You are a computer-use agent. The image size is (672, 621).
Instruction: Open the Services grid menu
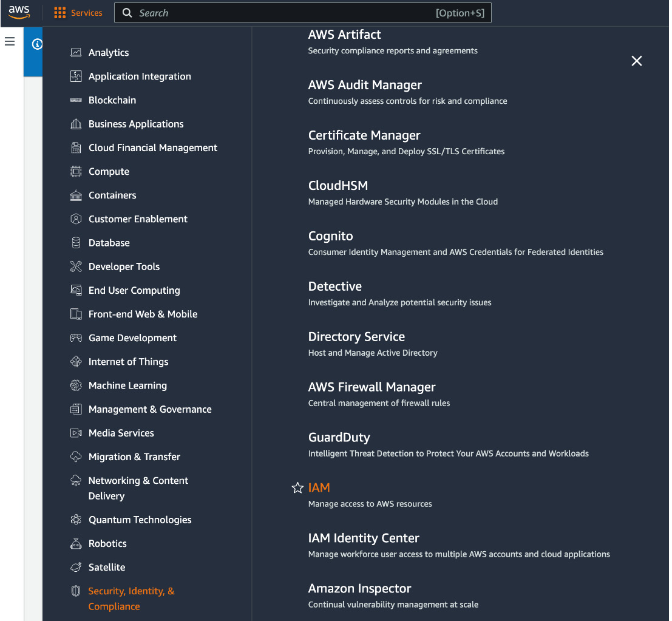click(78, 13)
